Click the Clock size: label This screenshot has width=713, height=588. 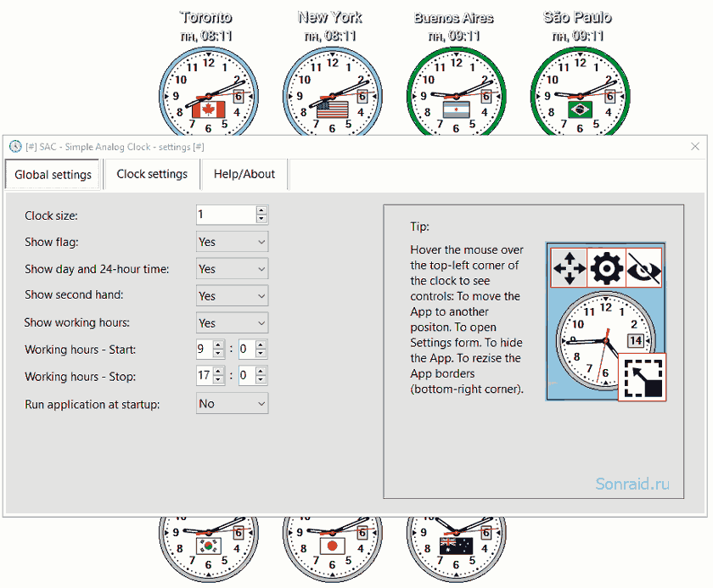[x=51, y=216]
